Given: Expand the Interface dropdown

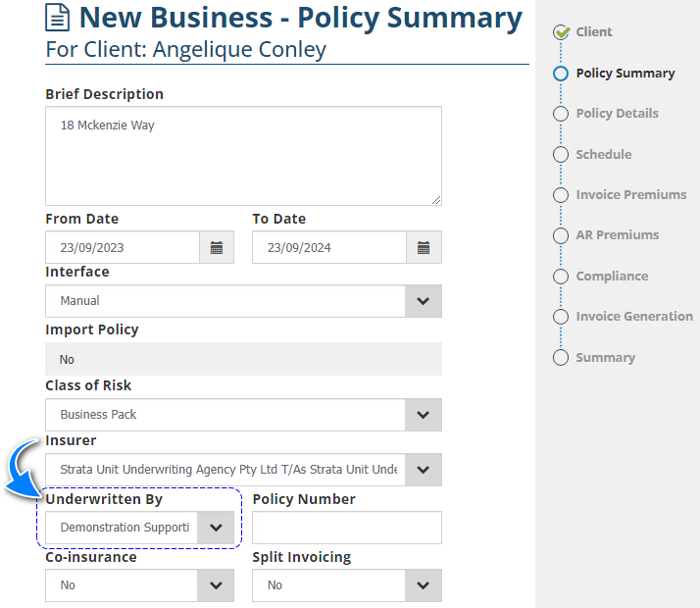Looking at the screenshot, I should (423, 301).
